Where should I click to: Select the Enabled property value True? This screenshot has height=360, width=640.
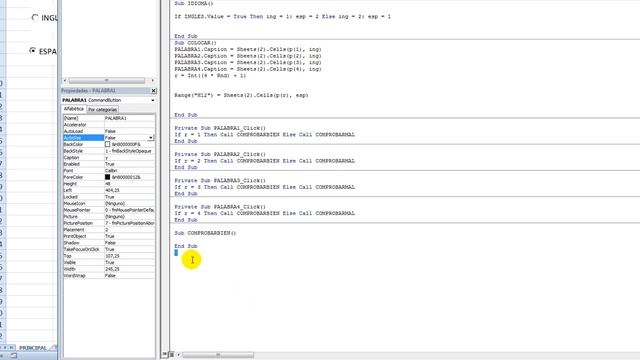[130, 164]
